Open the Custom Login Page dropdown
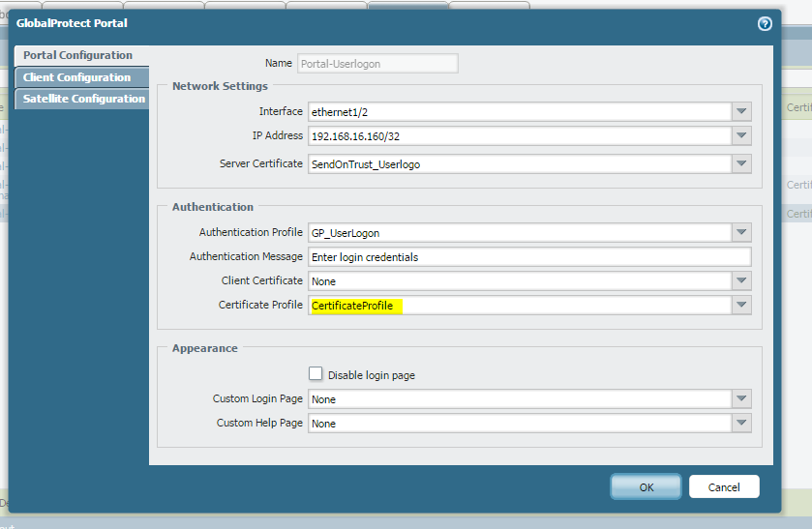This screenshot has height=529, width=812. pyautogui.click(x=741, y=399)
